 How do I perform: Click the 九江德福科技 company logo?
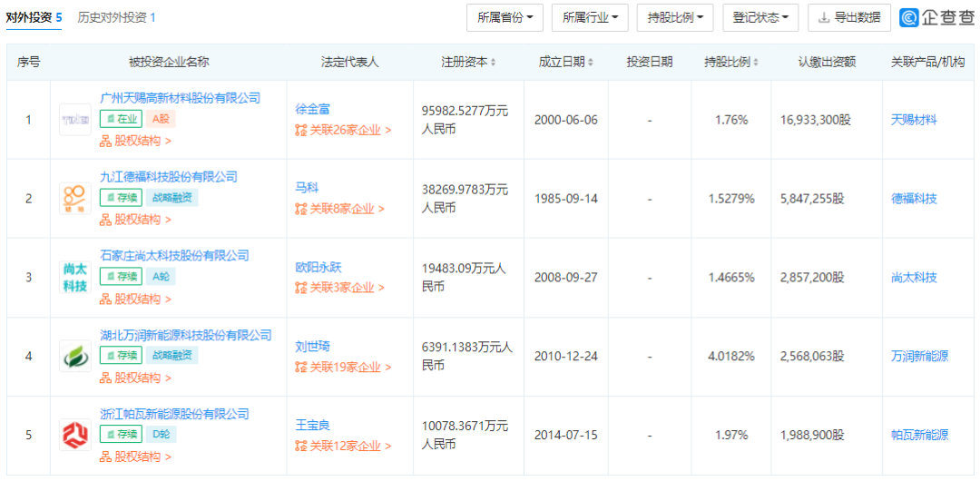coord(74,199)
